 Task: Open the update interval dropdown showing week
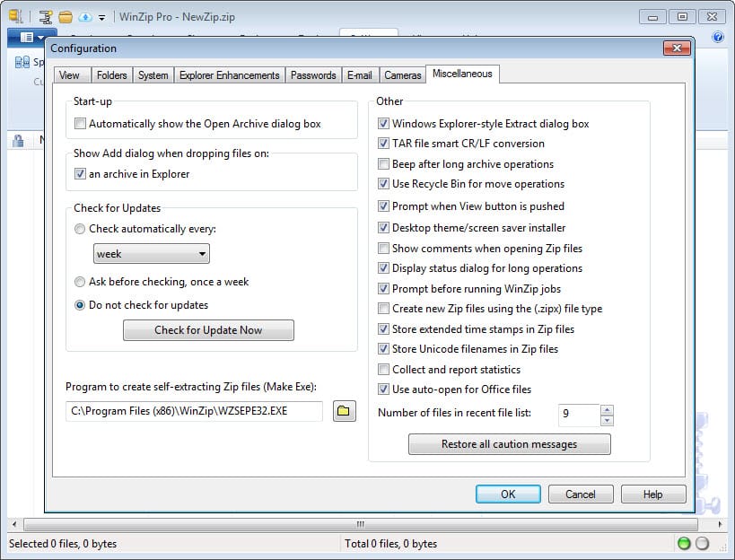click(x=204, y=254)
